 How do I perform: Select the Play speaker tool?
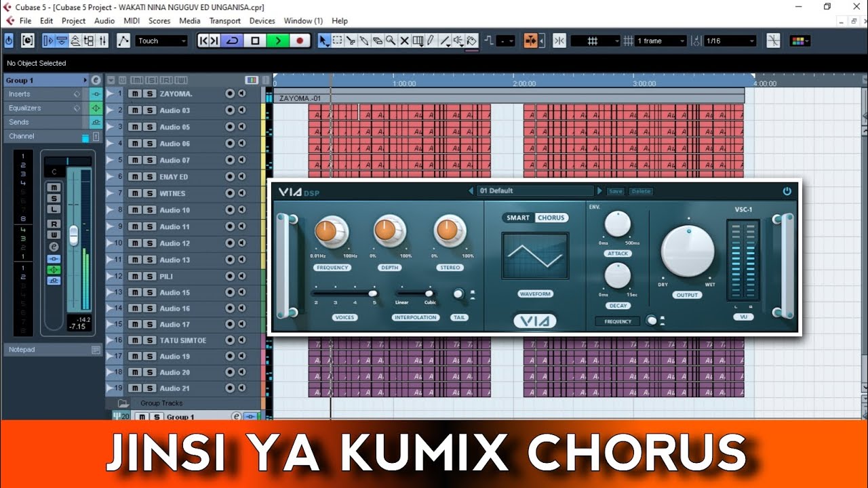(458, 41)
